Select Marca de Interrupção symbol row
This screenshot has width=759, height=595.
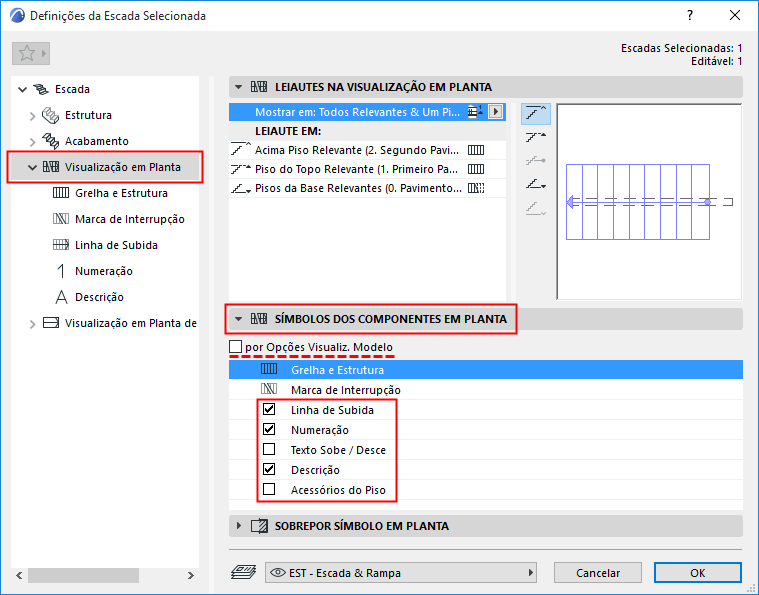tap(486, 390)
